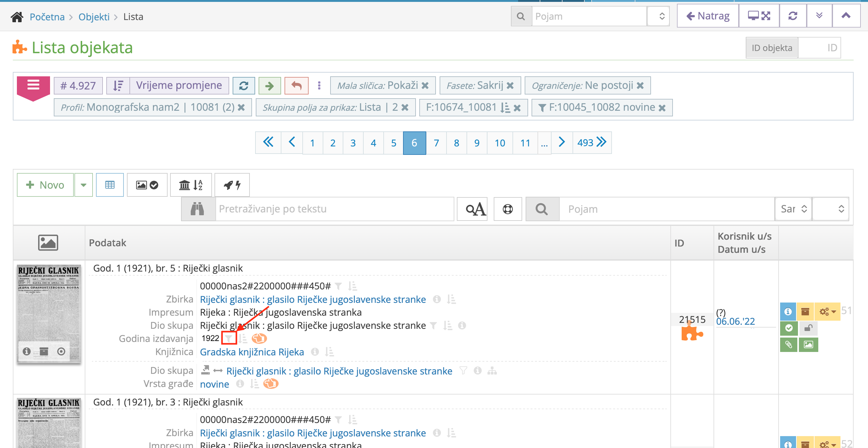Click the text size search button
The width and height of the screenshot is (868, 448).
coord(472,209)
